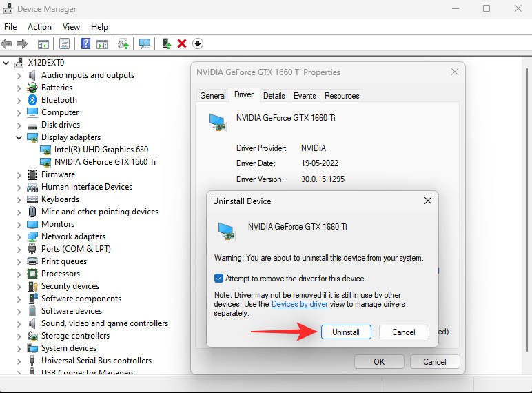The height and width of the screenshot is (393, 532).
Task: Expand the Network adapters category
Action: 19,236
